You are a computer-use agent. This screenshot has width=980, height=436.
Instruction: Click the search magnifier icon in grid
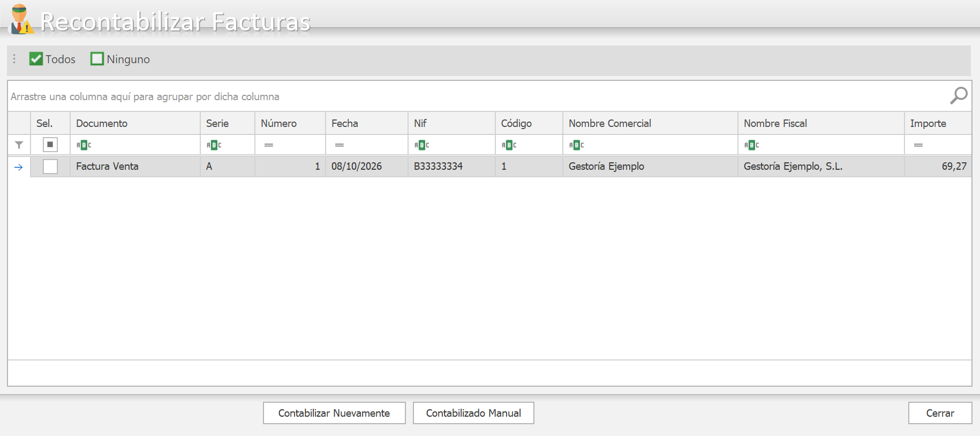(959, 96)
